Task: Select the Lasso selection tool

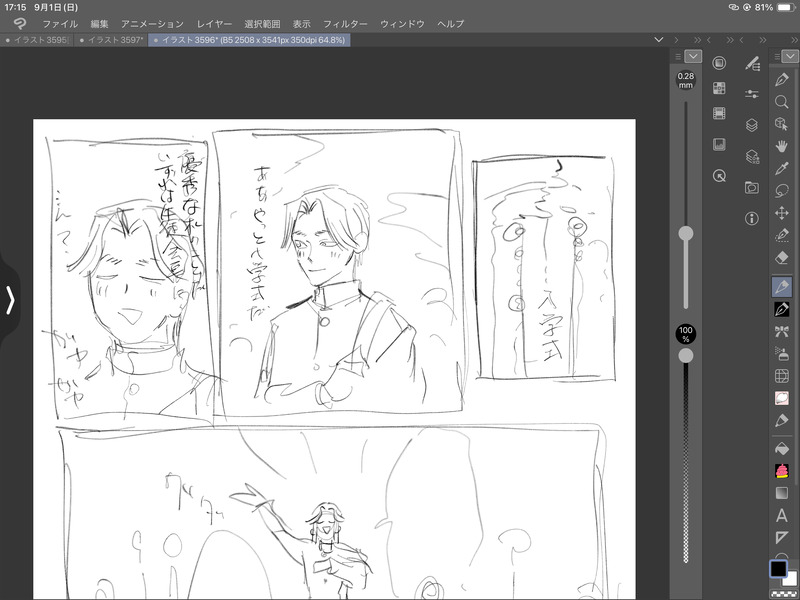Action: click(781, 191)
